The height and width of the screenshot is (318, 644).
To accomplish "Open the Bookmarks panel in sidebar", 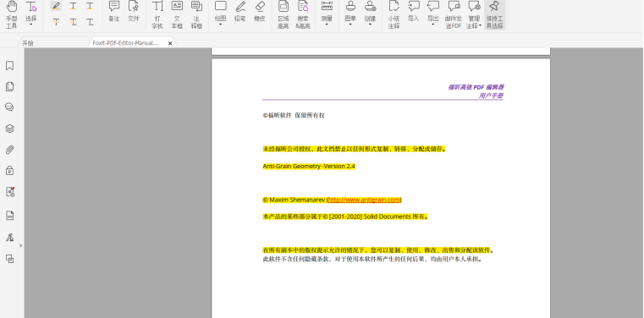I will click(9, 66).
